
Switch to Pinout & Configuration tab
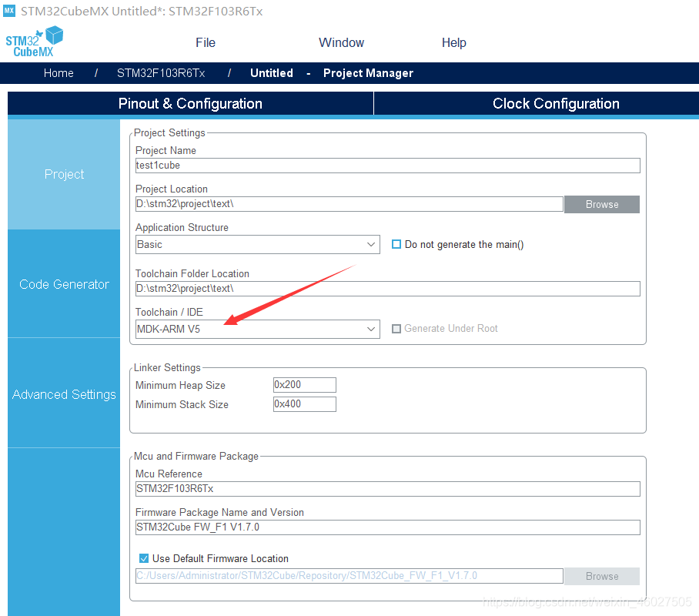(190, 103)
